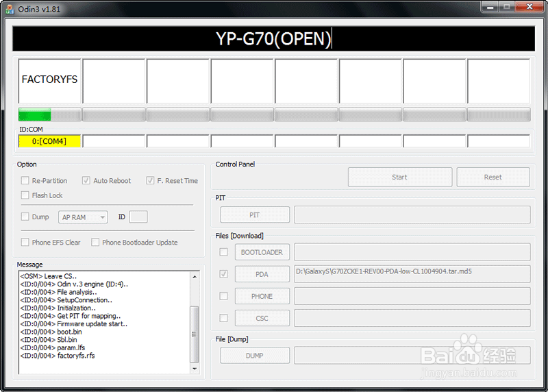Click the PDA file path field

412,274
